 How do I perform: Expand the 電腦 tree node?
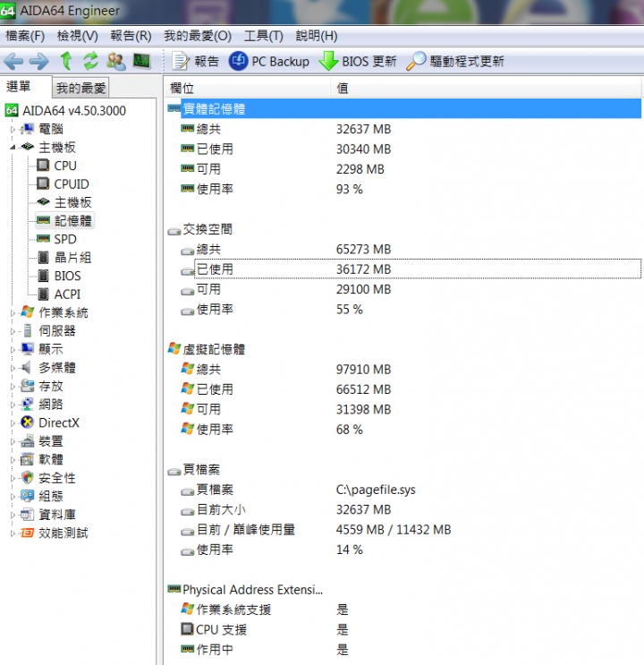point(13,129)
